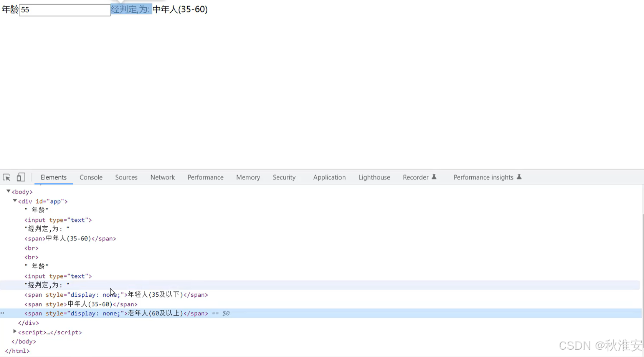Screen dimensions: 644x357
Task: Open the Performance tab
Action: click(x=205, y=177)
